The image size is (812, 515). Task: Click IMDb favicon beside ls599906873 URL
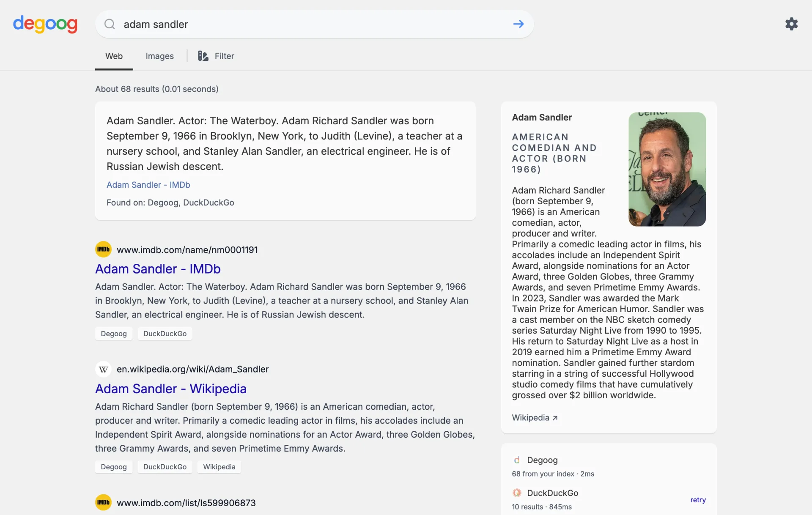(x=103, y=503)
